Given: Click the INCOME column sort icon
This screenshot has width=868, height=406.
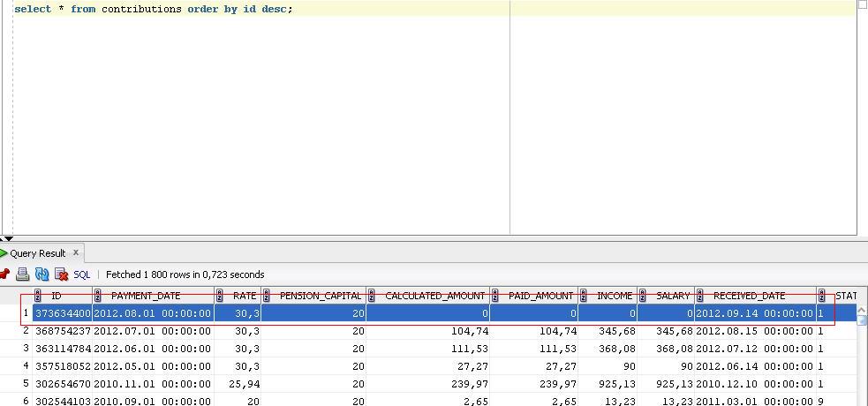Looking at the screenshot, I should (583, 296).
